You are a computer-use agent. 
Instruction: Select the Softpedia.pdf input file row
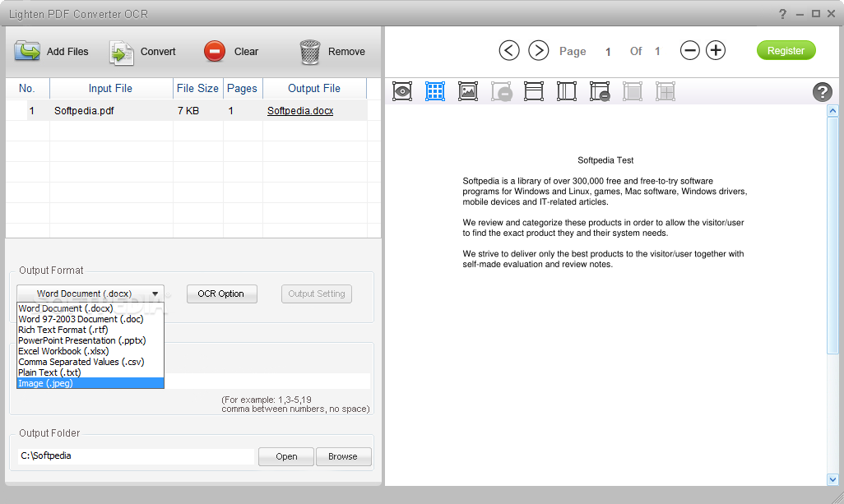pyautogui.click(x=187, y=110)
